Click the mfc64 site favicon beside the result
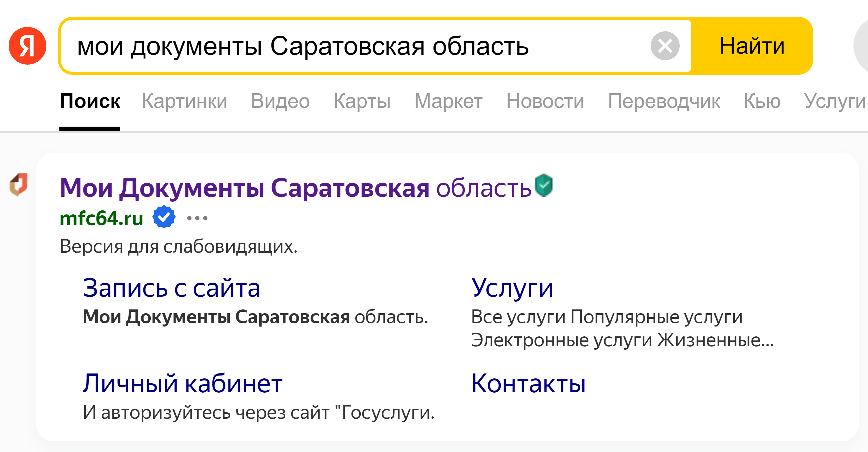The width and height of the screenshot is (868, 452). pos(19,184)
